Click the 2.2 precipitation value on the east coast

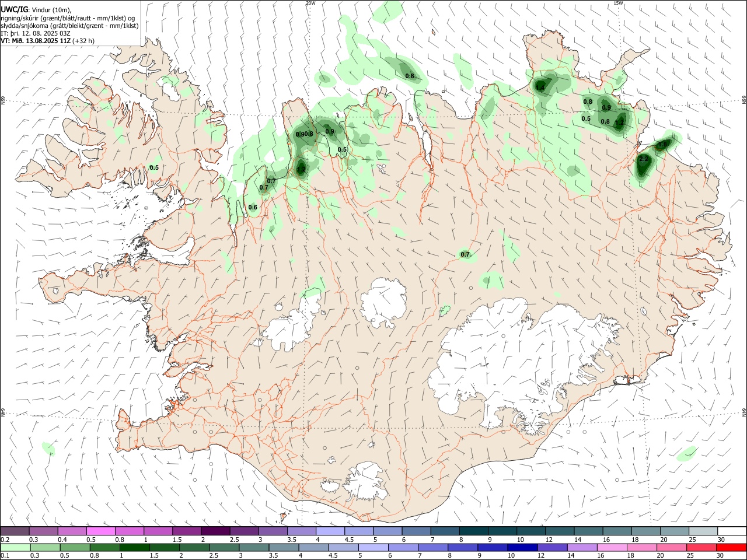tap(644, 159)
